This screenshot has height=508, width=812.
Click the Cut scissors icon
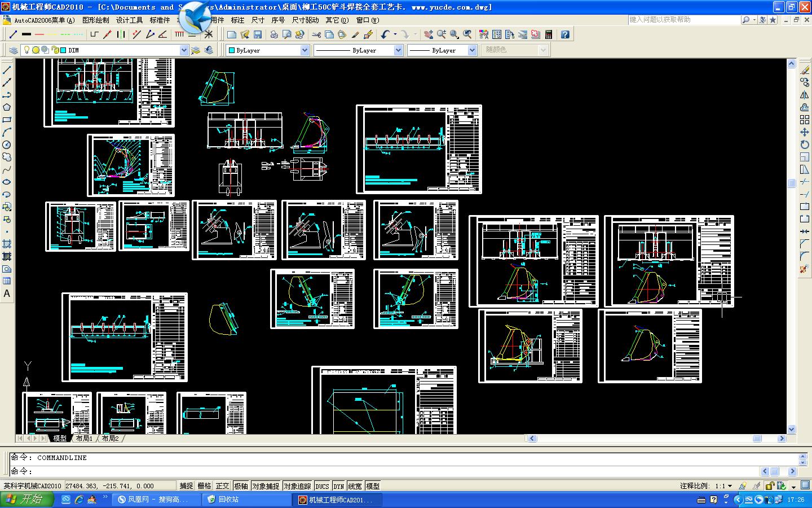click(x=316, y=34)
